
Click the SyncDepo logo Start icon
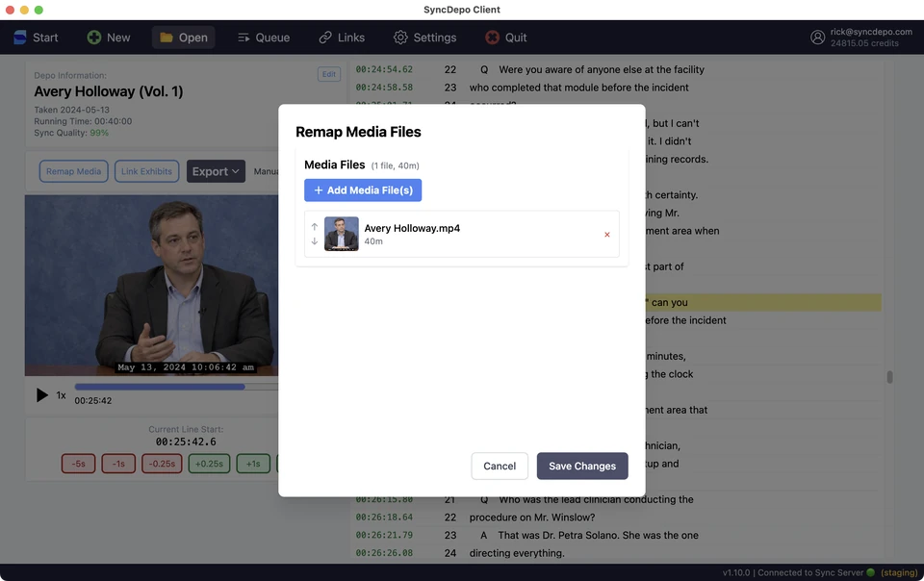(20, 38)
